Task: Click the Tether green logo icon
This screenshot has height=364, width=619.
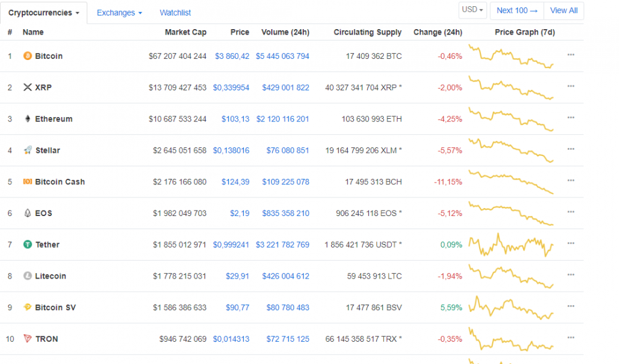Action: [x=27, y=245]
